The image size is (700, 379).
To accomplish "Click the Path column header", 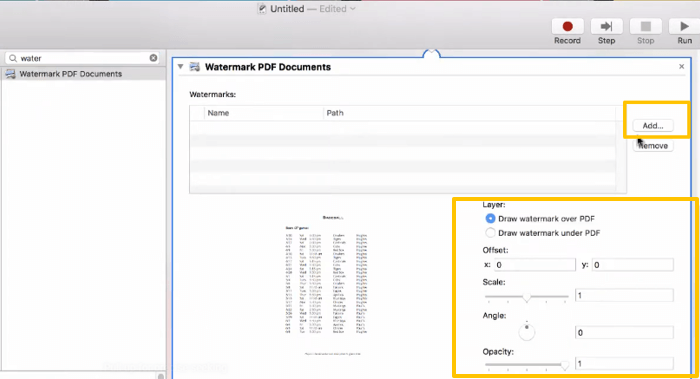I will (469, 113).
